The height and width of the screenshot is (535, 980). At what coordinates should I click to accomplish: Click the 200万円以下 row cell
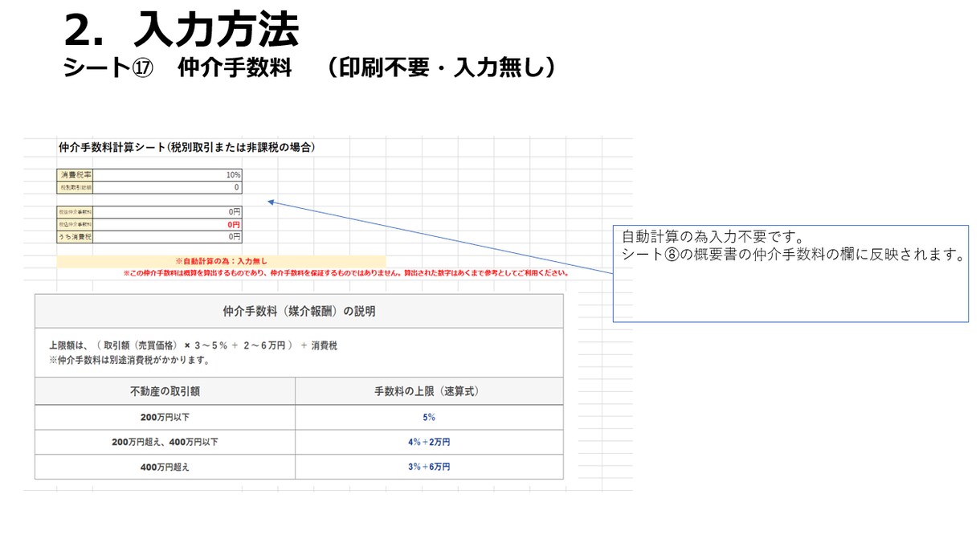point(165,418)
